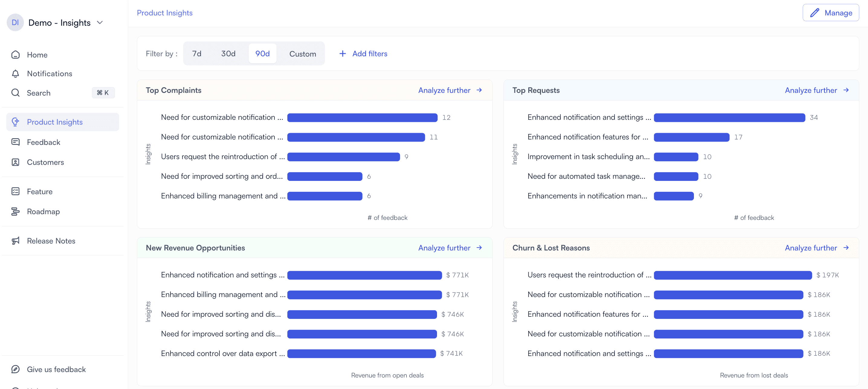Click arrow icon in Churn & Lost Reasons header
This screenshot has height=389, width=868.
[x=846, y=248]
